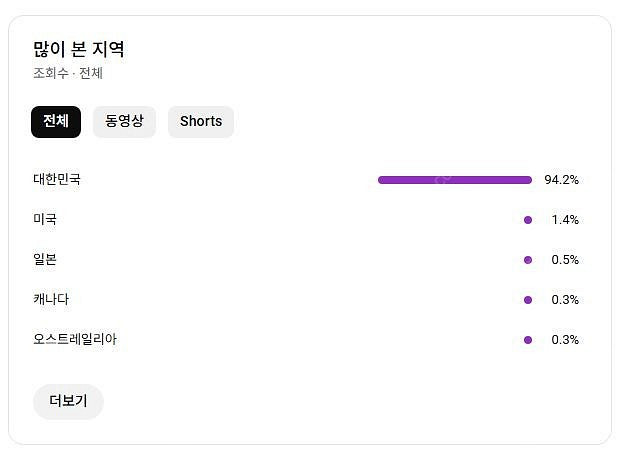
Task: Click the 조회수 · 전체 subtitle
Action: point(68,74)
